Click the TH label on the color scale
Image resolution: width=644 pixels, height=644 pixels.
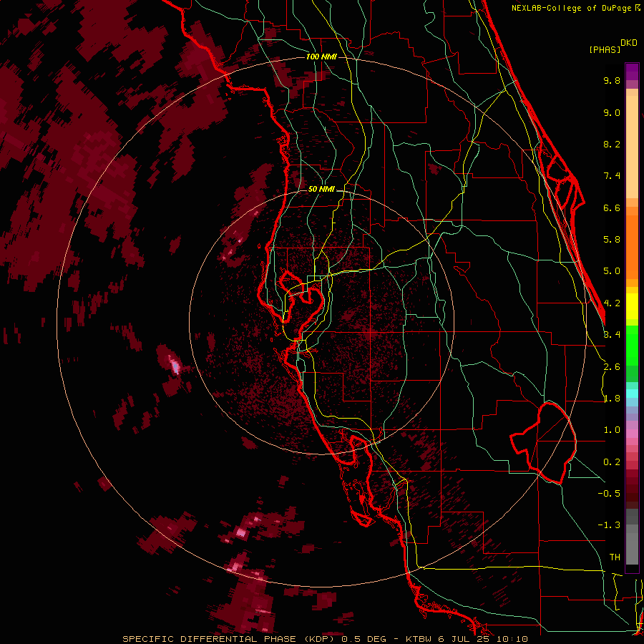tap(615, 557)
